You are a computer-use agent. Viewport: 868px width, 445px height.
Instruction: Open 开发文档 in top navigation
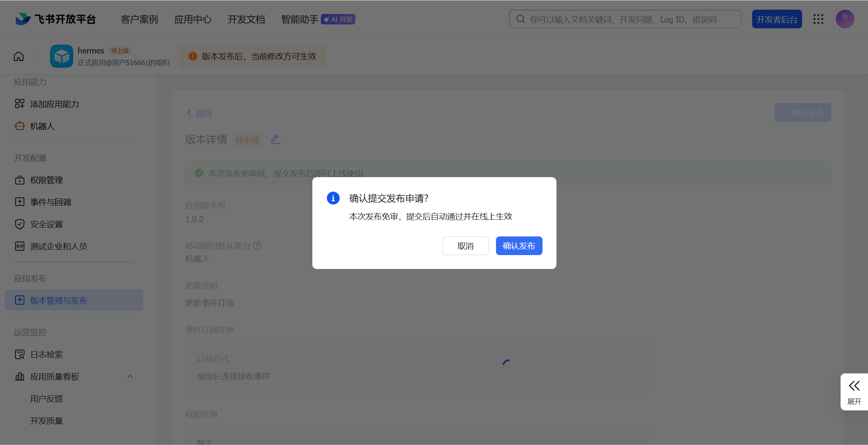pos(246,19)
